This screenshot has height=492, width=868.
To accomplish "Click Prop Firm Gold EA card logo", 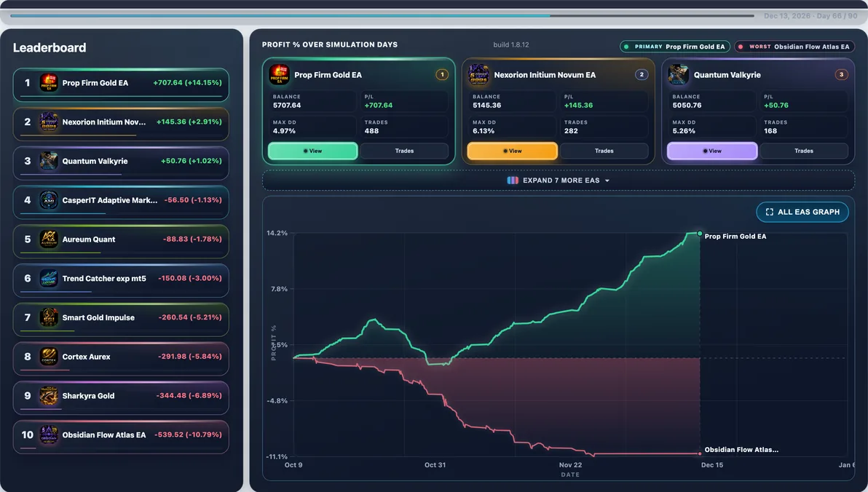I will tap(279, 74).
